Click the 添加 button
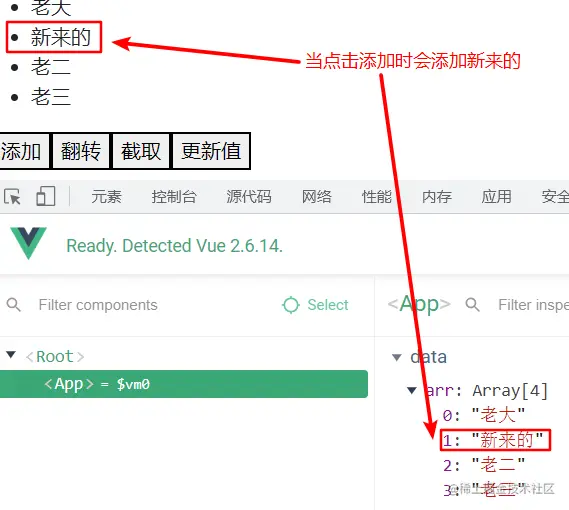Screen dimensions: 569x510 coord(24,151)
